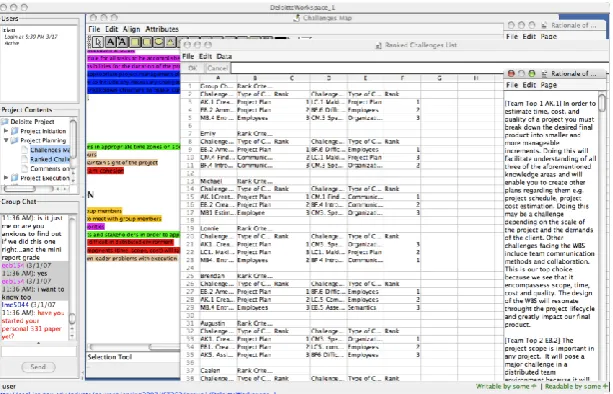The width and height of the screenshot is (613, 394).
Task: Click the yellow 'up members' note on the map
Action: 104,211
